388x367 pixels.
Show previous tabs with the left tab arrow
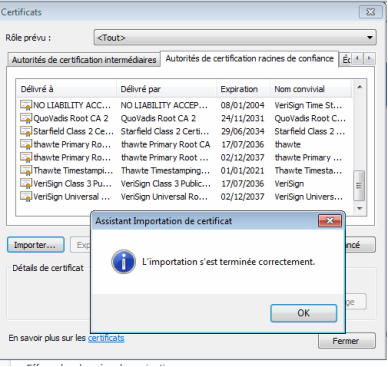pos(357,59)
